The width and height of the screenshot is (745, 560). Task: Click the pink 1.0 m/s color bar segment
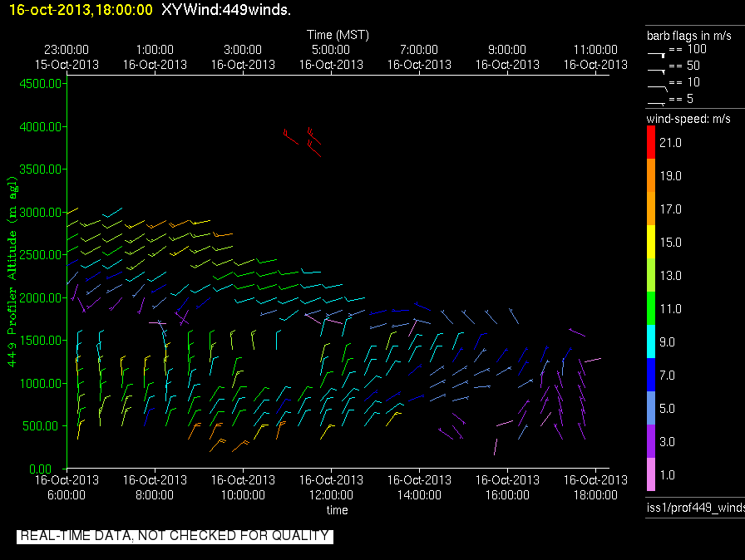[x=651, y=474]
